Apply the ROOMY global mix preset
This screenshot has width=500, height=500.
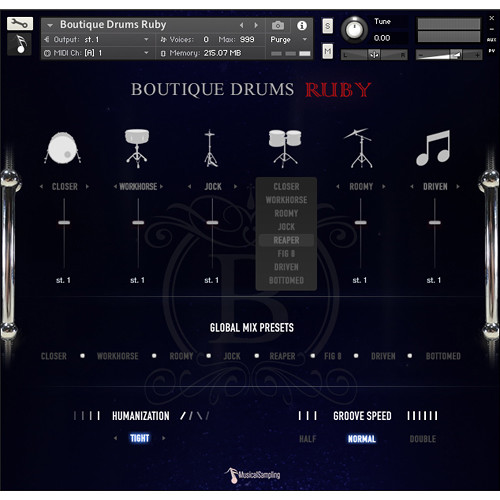181,356
